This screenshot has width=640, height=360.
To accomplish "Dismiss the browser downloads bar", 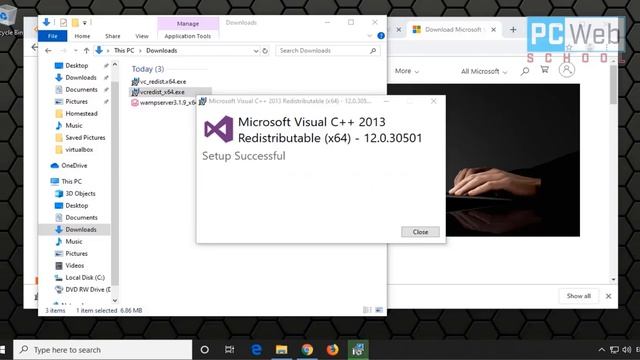I will (x=608, y=296).
